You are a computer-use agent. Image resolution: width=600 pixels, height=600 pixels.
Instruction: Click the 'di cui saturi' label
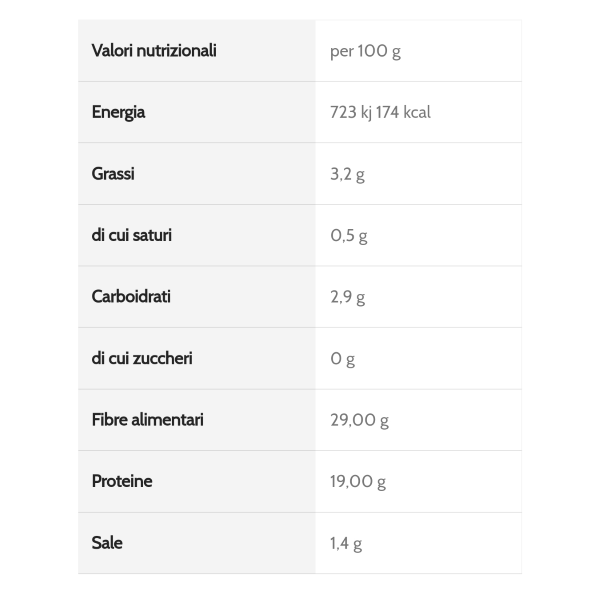point(132,235)
